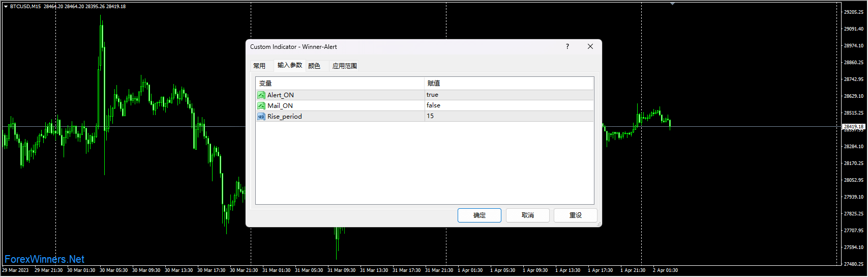Select the Alert_ON variable name
The image size is (868, 277).
[x=281, y=95]
